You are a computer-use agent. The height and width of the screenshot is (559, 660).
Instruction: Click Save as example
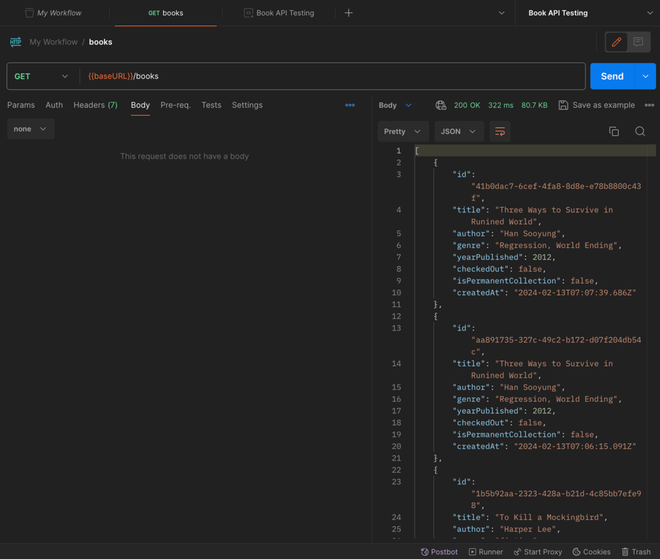coord(596,105)
